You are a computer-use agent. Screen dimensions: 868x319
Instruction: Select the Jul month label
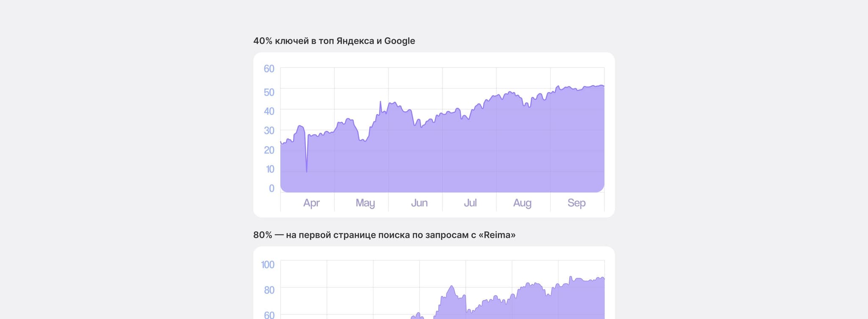coord(470,203)
